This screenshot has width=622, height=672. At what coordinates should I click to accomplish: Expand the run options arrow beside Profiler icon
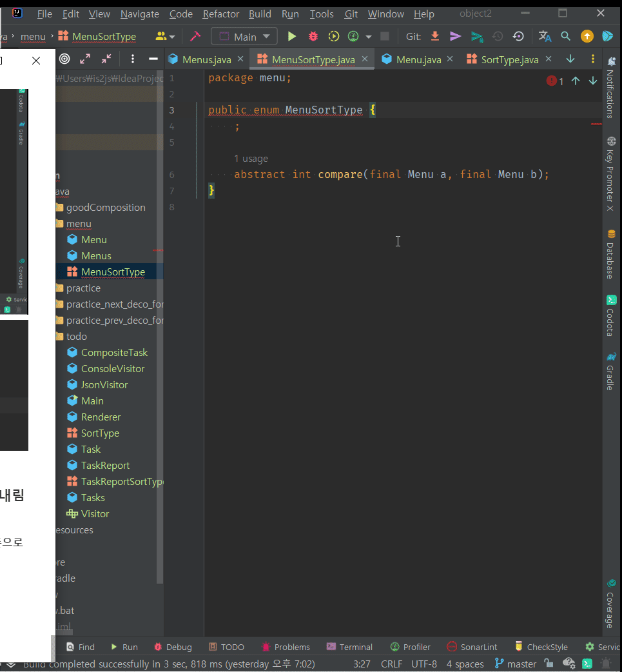tap(369, 37)
